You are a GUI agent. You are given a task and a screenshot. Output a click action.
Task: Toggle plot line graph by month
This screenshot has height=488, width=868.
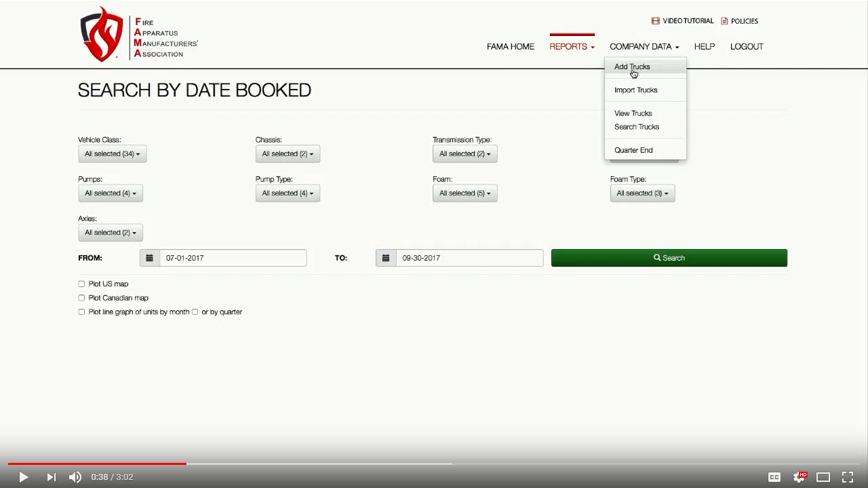[x=81, y=312]
